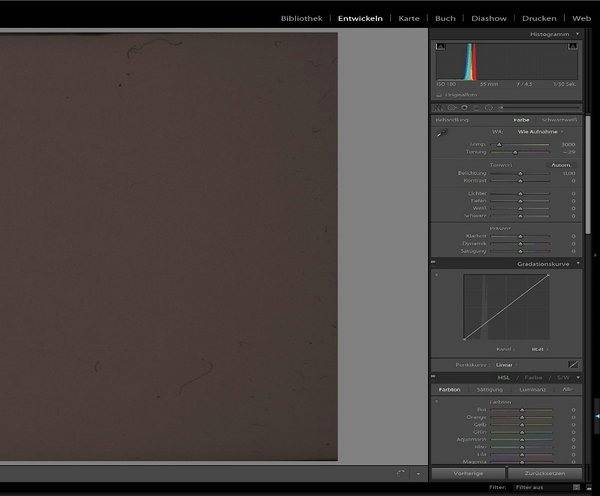600x496 pixels.
Task: Select the red eye correction tool
Action: (x=464, y=108)
